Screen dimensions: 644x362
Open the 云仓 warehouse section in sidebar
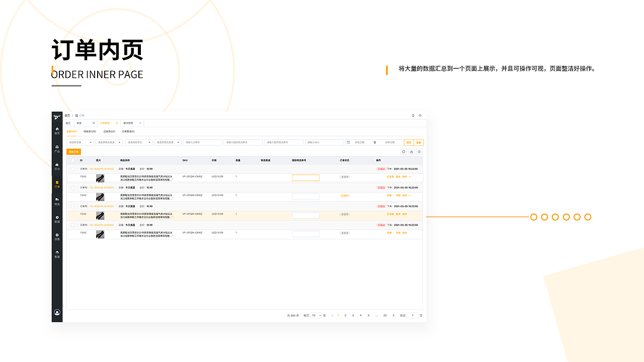57,166
